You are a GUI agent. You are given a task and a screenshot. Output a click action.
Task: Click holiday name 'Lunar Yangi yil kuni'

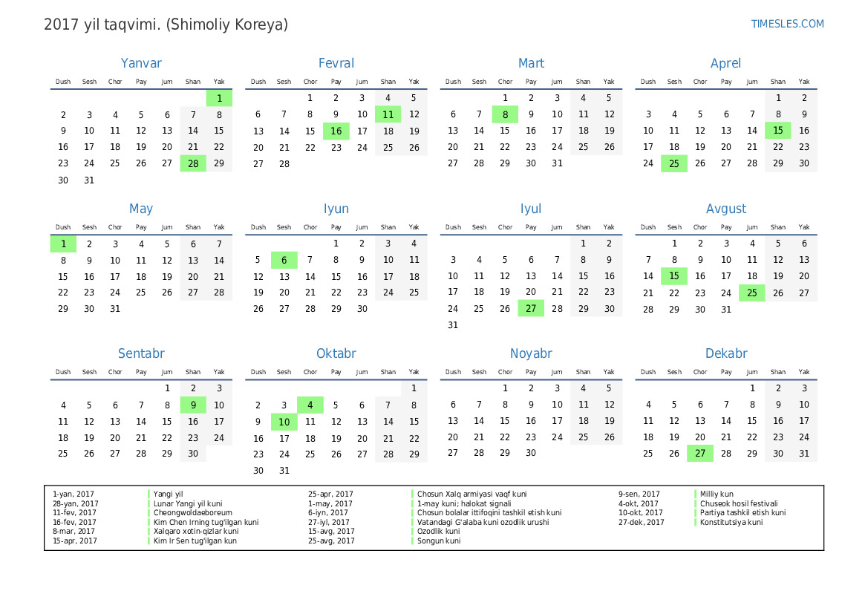188,504
